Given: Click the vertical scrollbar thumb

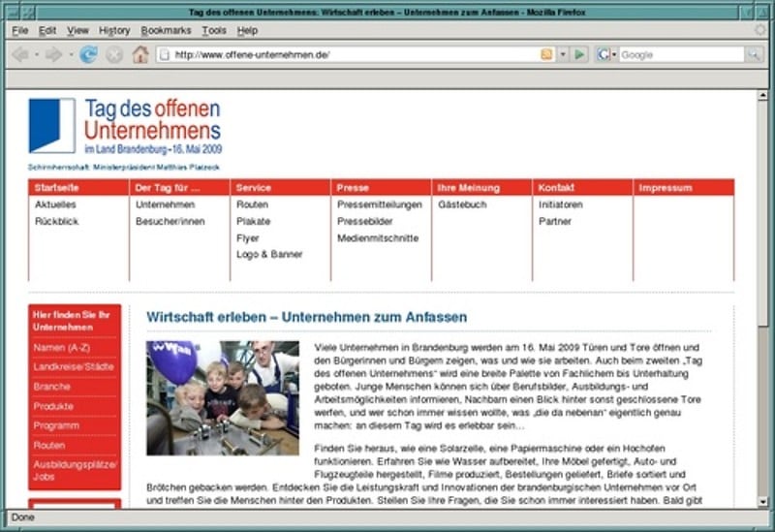Looking at the screenshot, I should [762, 213].
